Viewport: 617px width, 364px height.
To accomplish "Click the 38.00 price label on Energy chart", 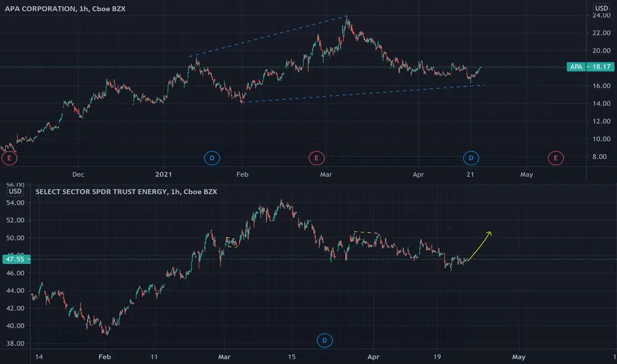I will 15,343.
